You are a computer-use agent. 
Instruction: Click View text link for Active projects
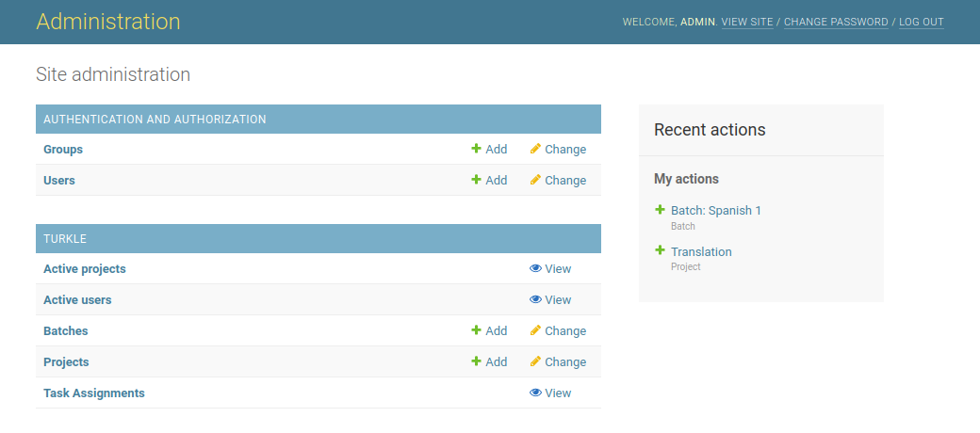click(558, 269)
